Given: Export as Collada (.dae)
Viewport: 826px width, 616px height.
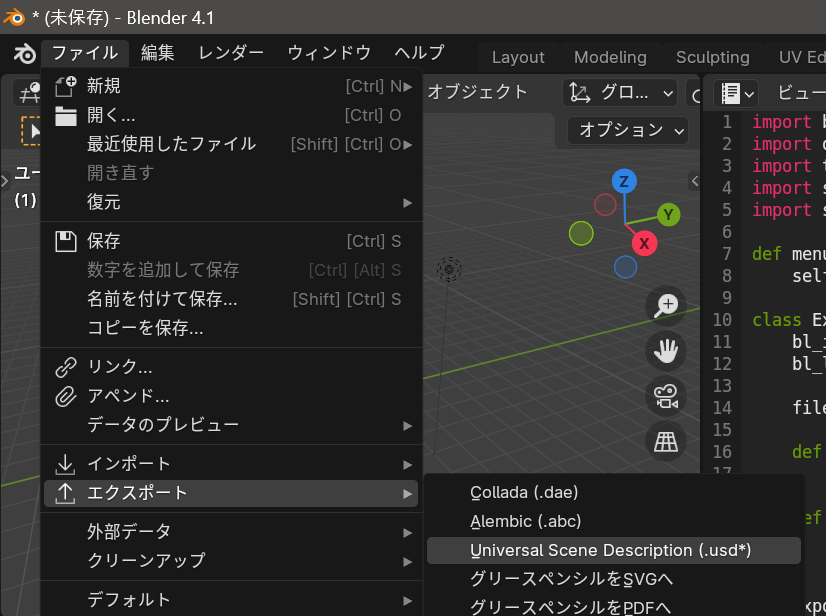Looking at the screenshot, I should tap(614, 493).
